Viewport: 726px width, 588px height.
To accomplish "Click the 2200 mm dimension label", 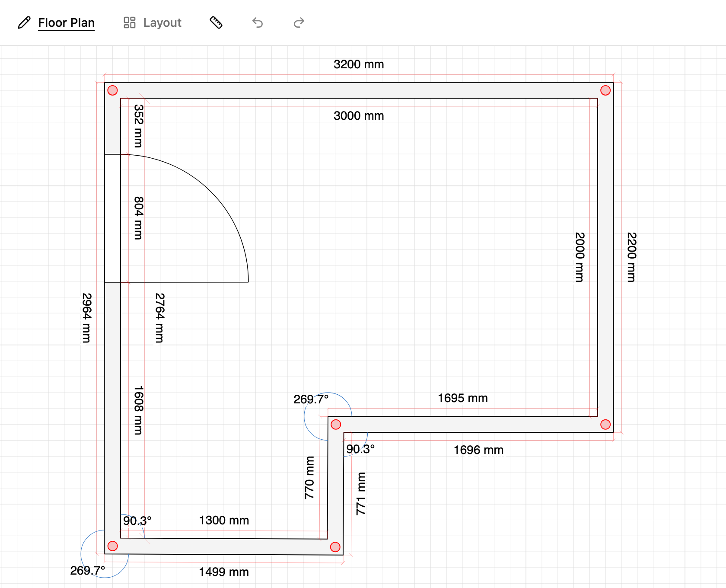I will tap(631, 257).
